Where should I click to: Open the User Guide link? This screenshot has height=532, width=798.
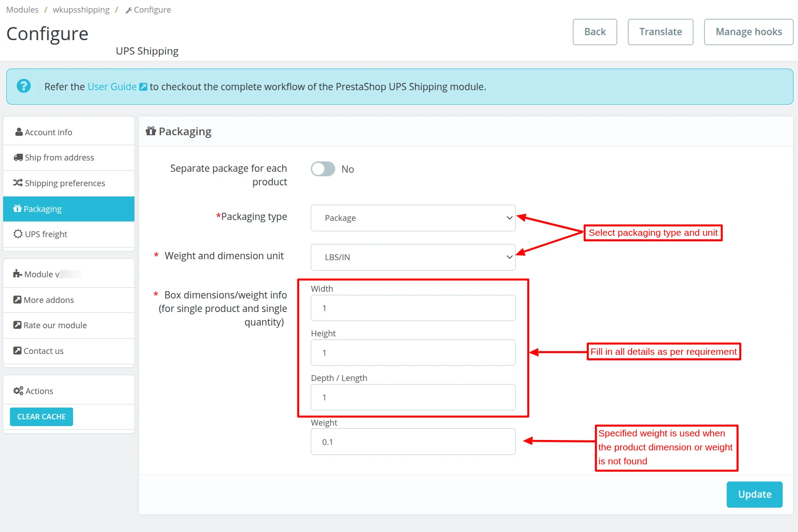coord(112,87)
